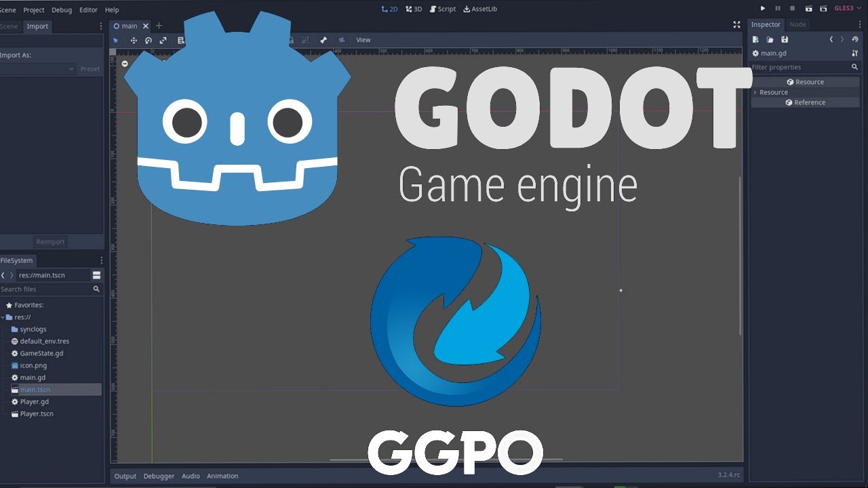Image resolution: width=868 pixels, height=488 pixels.
Task: Go to previous object in history
Action: point(831,39)
